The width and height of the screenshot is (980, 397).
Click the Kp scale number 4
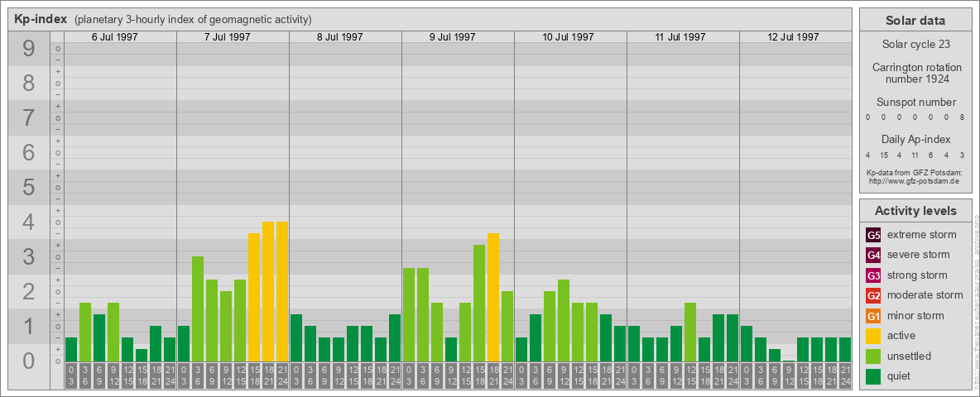click(x=28, y=222)
